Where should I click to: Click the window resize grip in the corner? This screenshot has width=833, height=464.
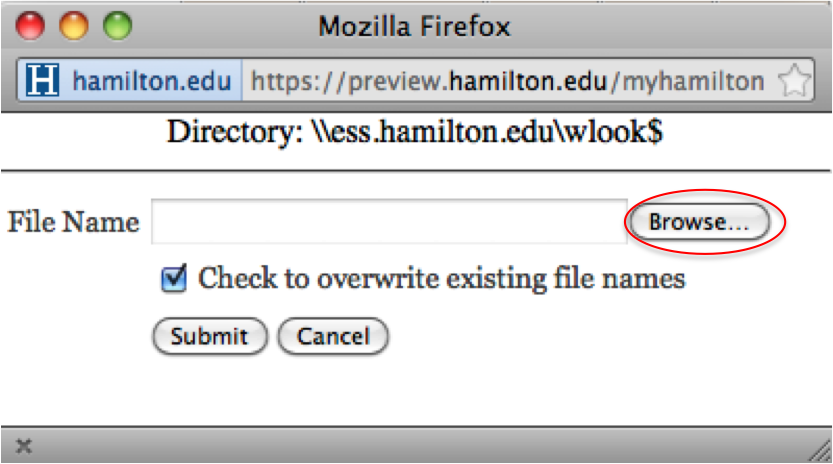pyautogui.click(x=820, y=450)
